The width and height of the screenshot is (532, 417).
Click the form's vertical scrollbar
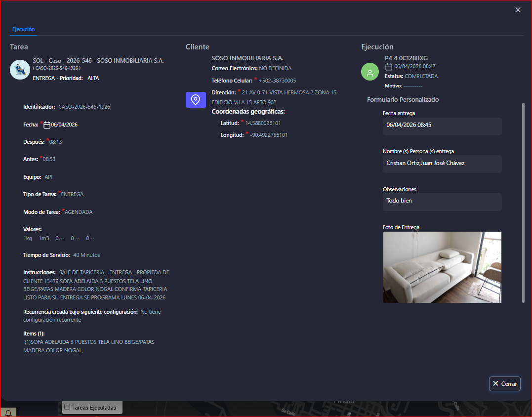[x=523, y=202]
